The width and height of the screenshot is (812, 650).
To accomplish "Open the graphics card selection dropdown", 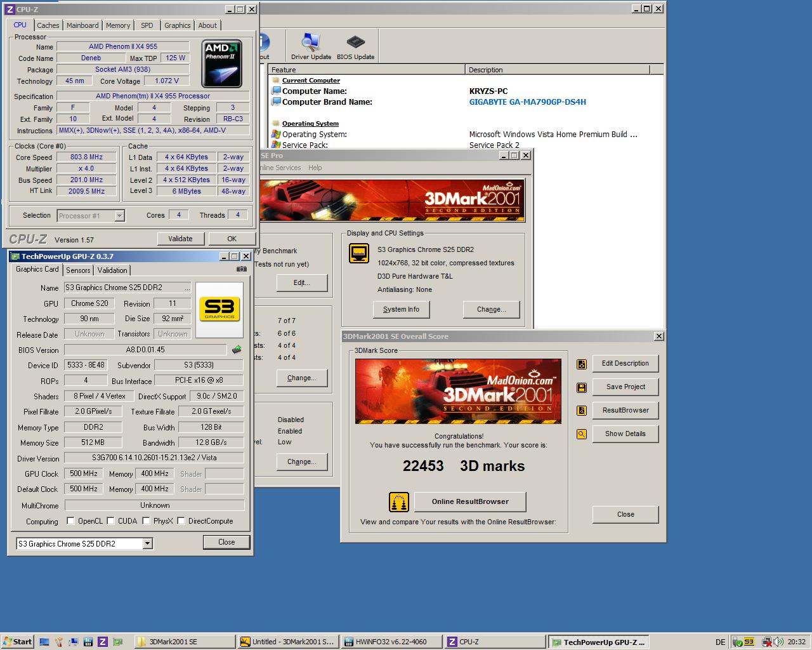I will click(147, 543).
